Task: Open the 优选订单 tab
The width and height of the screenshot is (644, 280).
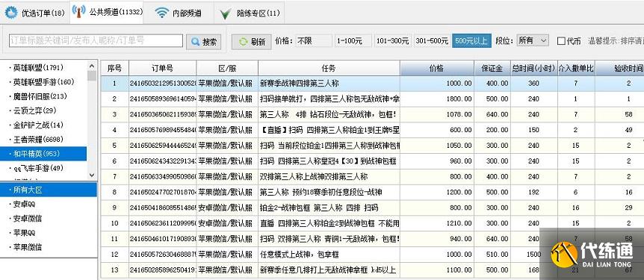Action: click(x=35, y=13)
